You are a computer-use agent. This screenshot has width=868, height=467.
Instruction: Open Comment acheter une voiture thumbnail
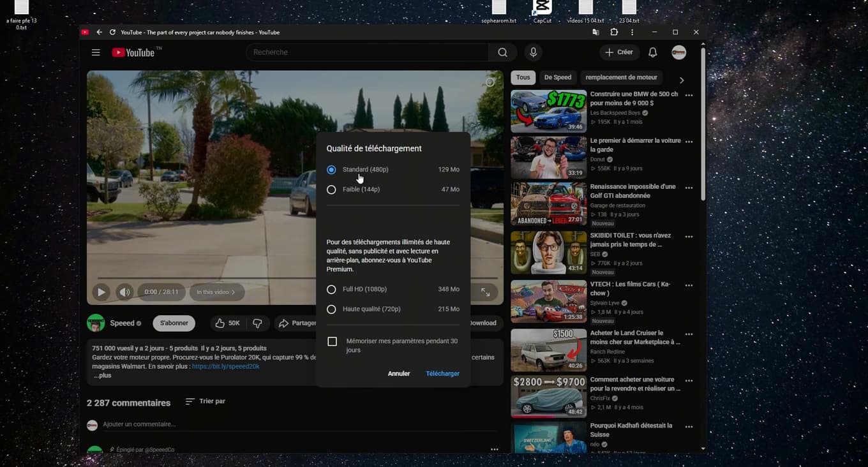click(548, 396)
